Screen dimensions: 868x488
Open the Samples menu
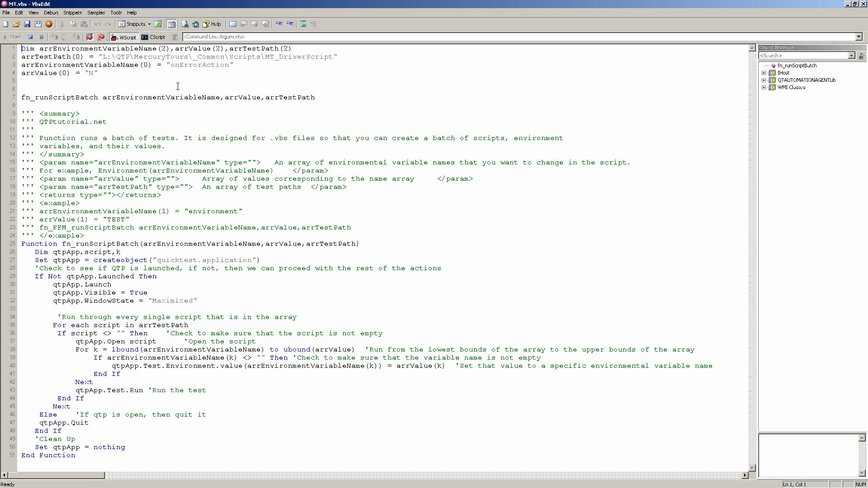click(96, 13)
